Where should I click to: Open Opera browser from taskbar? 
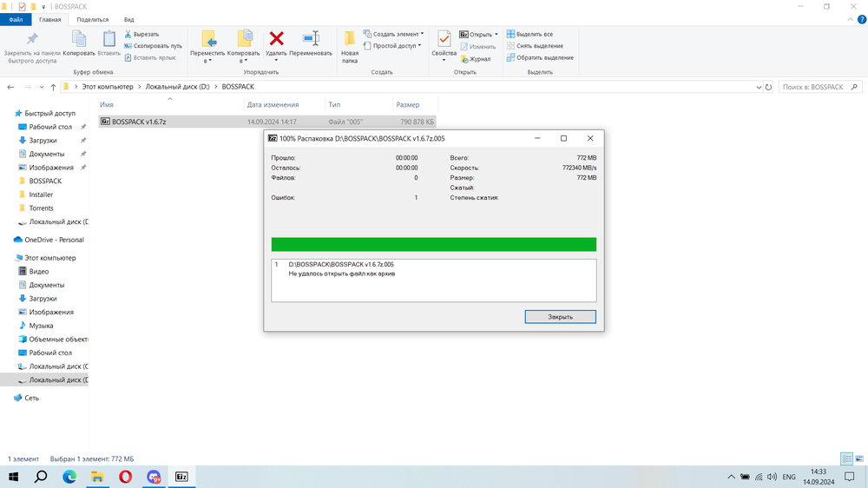pyautogui.click(x=126, y=477)
